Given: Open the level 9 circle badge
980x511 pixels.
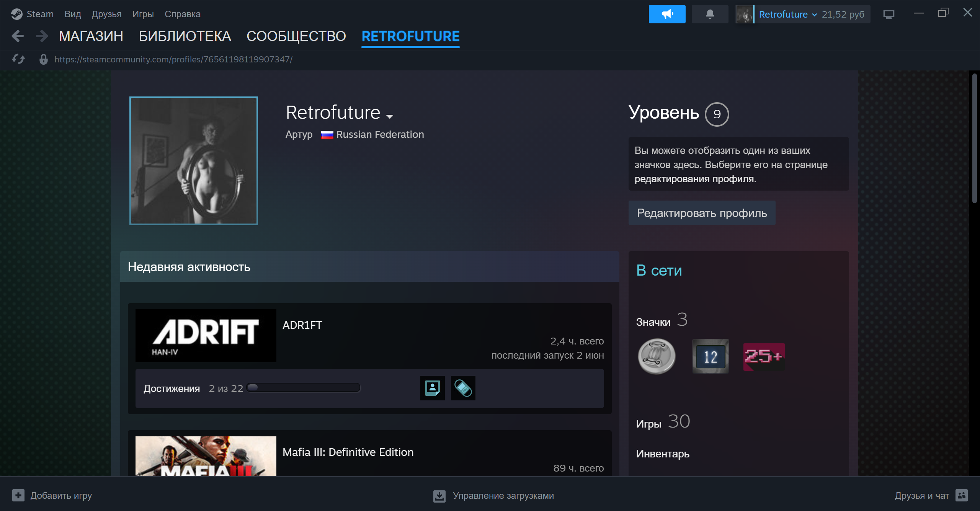Looking at the screenshot, I should pyautogui.click(x=717, y=114).
